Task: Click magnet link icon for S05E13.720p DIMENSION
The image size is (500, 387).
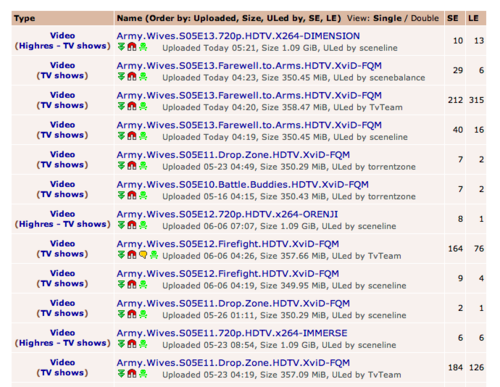Action: click(132, 47)
